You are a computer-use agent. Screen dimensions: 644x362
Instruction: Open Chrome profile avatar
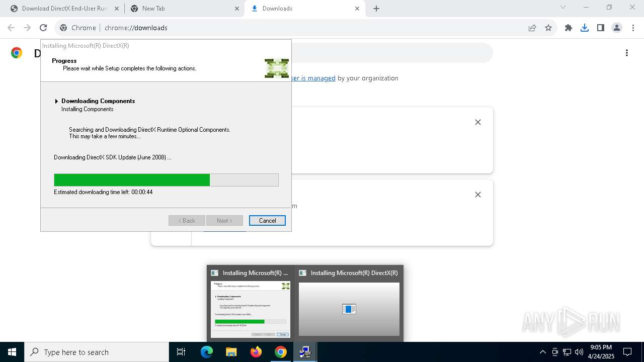tap(617, 28)
